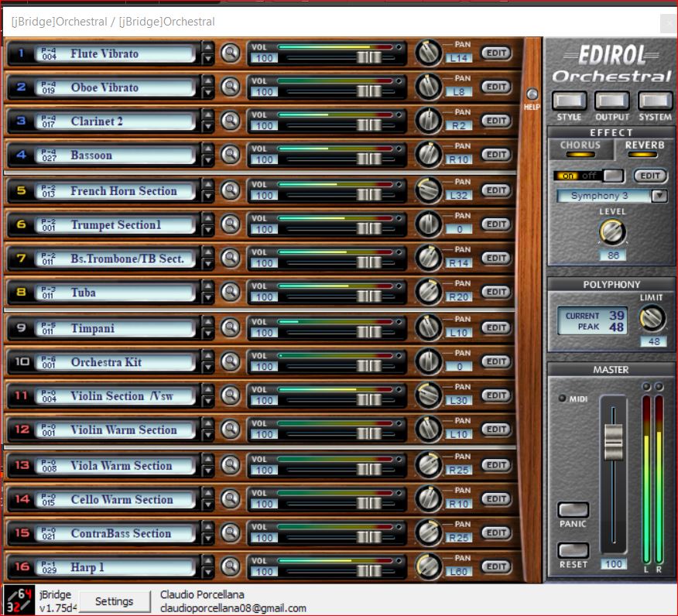Image resolution: width=678 pixels, height=616 pixels.
Task: Click the polyphony LIMIT knob
Action: (x=652, y=318)
